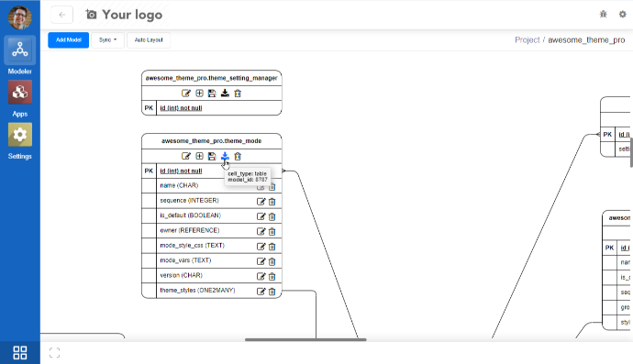Click the bug report icon at top right
This screenshot has width=633, height=364.
click(603, 14)
